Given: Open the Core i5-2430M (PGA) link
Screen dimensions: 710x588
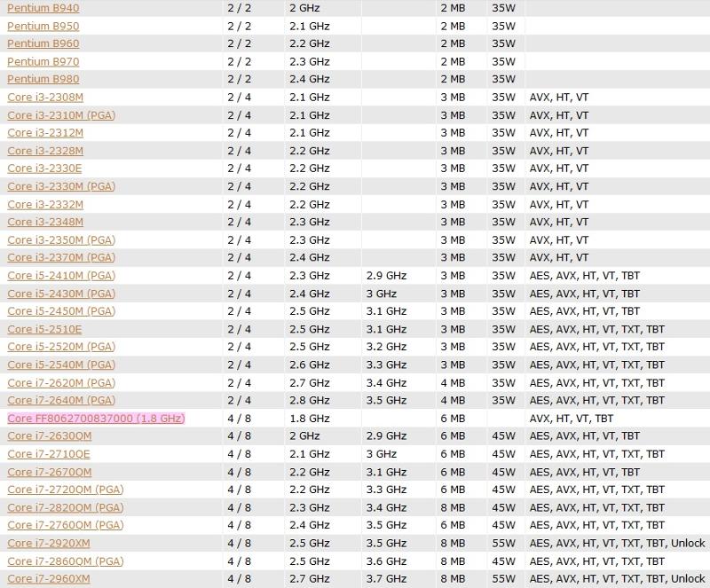Looking at the screenshot, I should tap(61, 294).
